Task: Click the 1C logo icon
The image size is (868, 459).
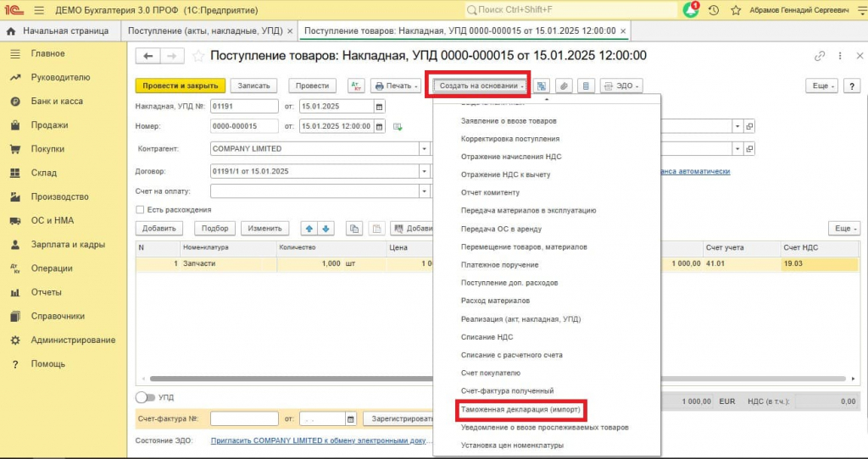Action: pos(14,10)
